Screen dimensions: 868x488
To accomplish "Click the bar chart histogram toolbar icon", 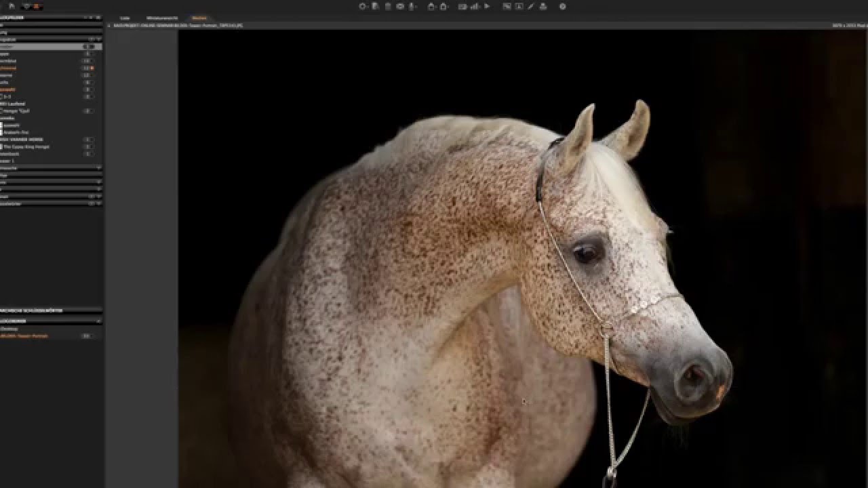I will coord(474,6).
